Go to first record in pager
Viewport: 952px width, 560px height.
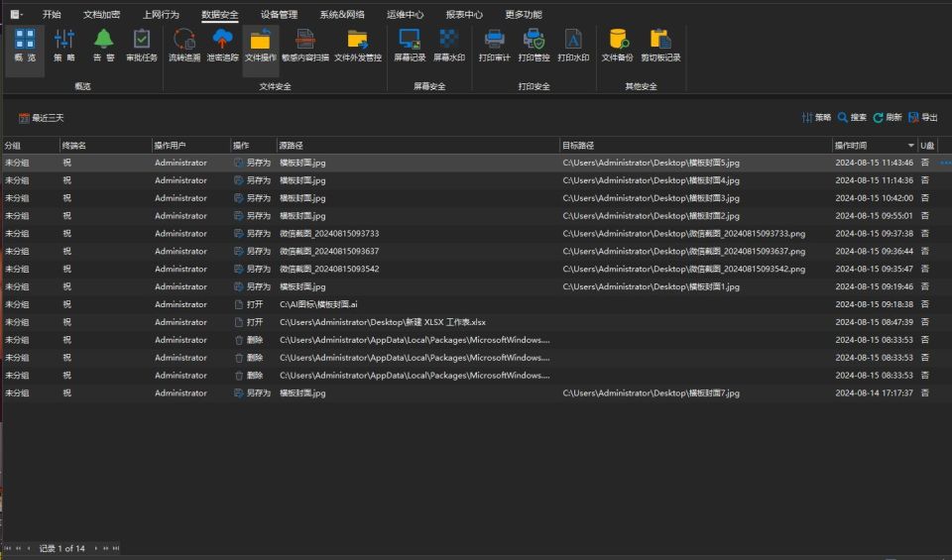tap(8, 548)
